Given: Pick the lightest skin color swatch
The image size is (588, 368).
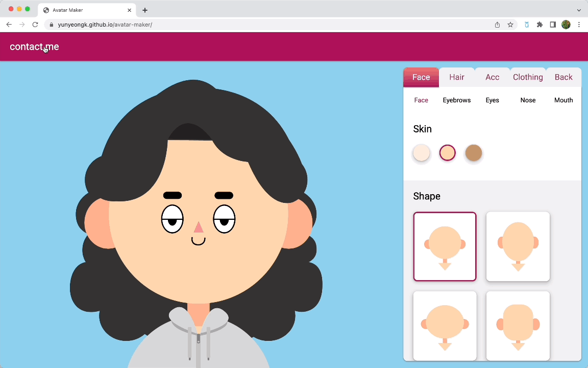Looking at the screenshot, I should coord(422,153).
